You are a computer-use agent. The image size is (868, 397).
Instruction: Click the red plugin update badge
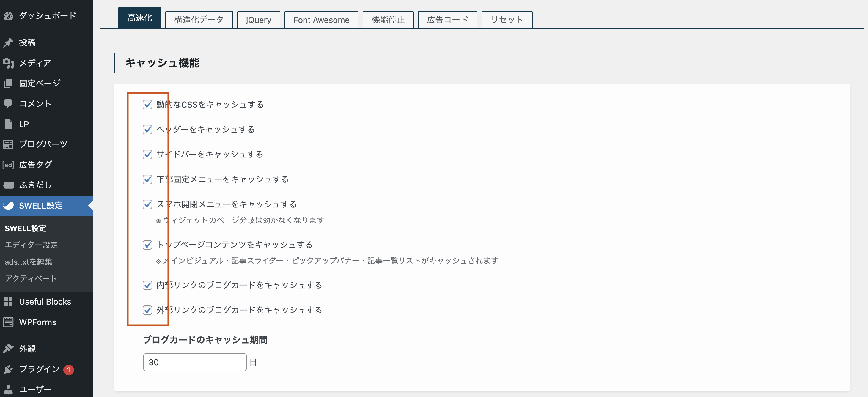(68, 369)
